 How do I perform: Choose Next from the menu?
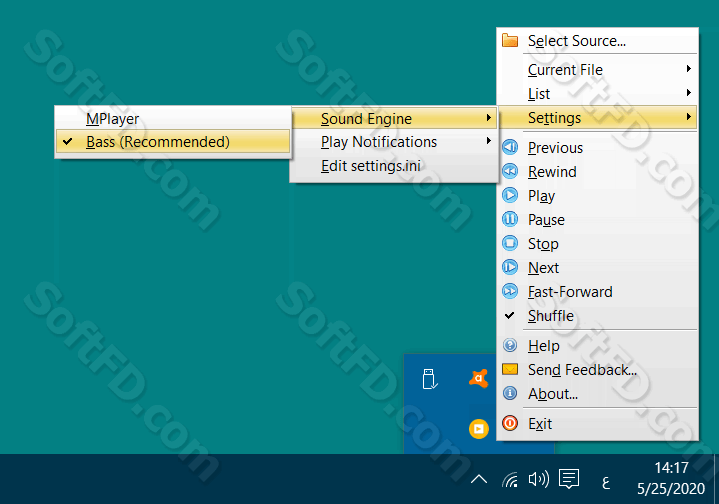(x=598, y=267)
